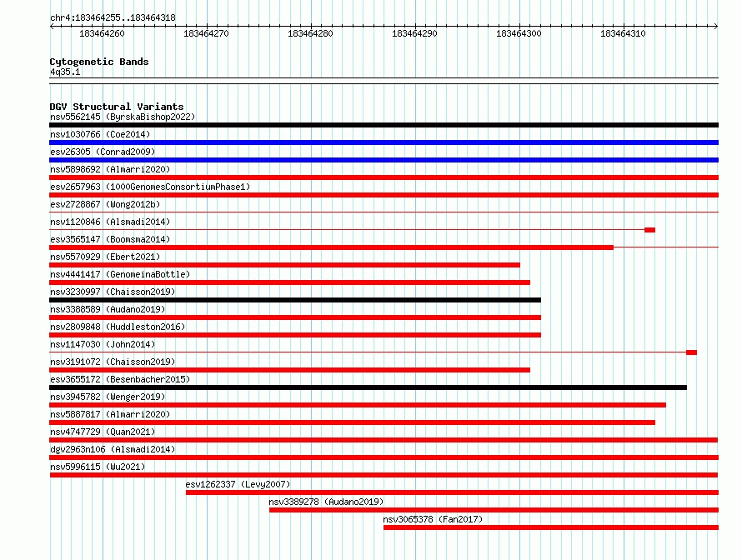Screen dimensions: 742x560
Task: Click ruler position 183464310
Action: pos(623,33)
